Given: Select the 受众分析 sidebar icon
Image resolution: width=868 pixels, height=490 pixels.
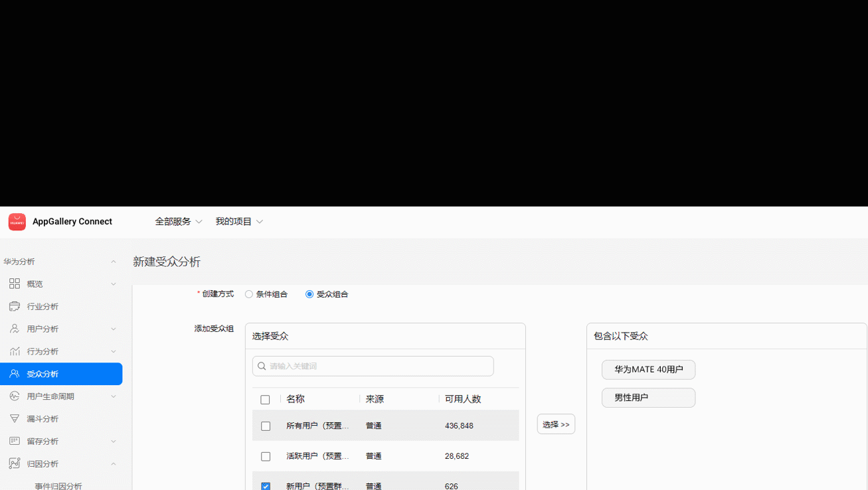Looking at the screenshot, I should click(x=14, y=374).
